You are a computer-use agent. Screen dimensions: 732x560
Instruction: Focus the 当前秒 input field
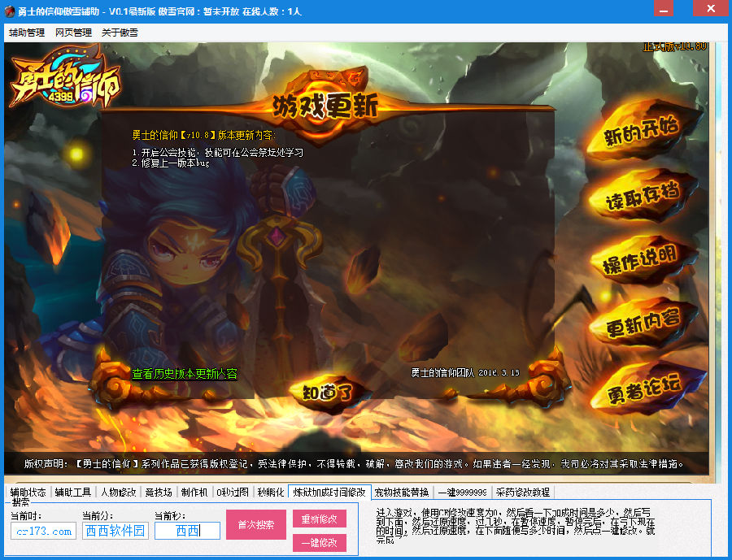tap(187, 531)
